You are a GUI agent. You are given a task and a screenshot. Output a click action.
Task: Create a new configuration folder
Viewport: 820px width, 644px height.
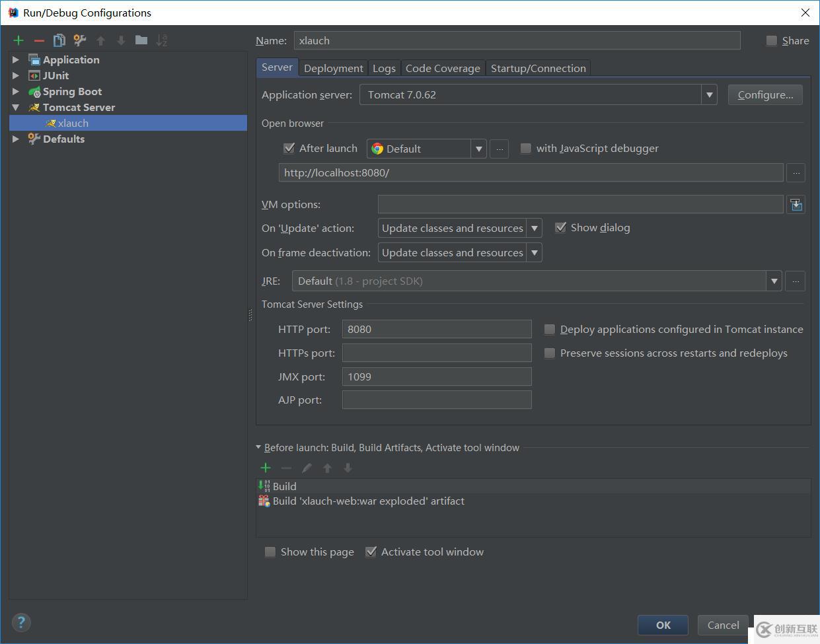[141, 40]
